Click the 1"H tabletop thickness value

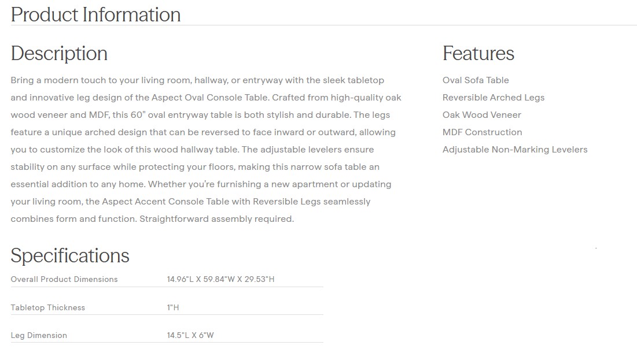pyautogui.click(x=173, y=308)
